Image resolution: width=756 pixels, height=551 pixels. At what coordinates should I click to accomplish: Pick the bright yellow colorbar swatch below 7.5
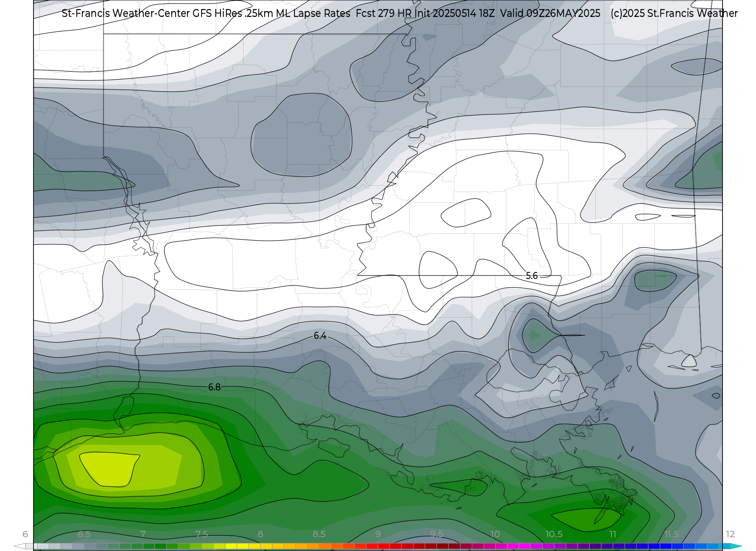(231, 546)
